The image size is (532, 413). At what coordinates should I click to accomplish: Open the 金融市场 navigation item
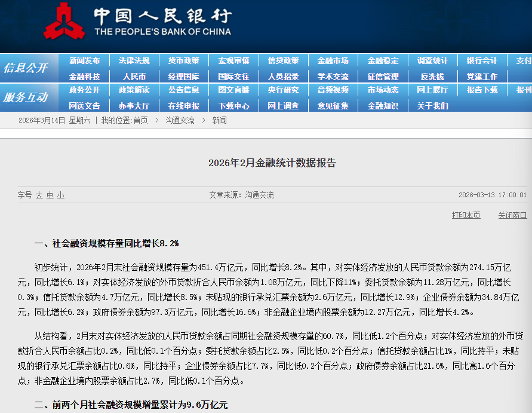click(x=333, y=60)
